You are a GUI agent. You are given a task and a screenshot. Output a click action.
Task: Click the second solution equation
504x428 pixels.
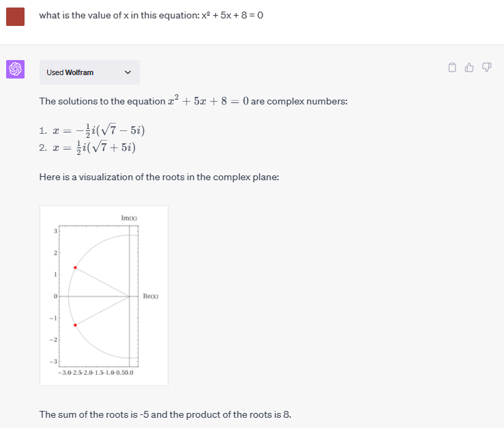pyautogui.click(x=95, y=147)
